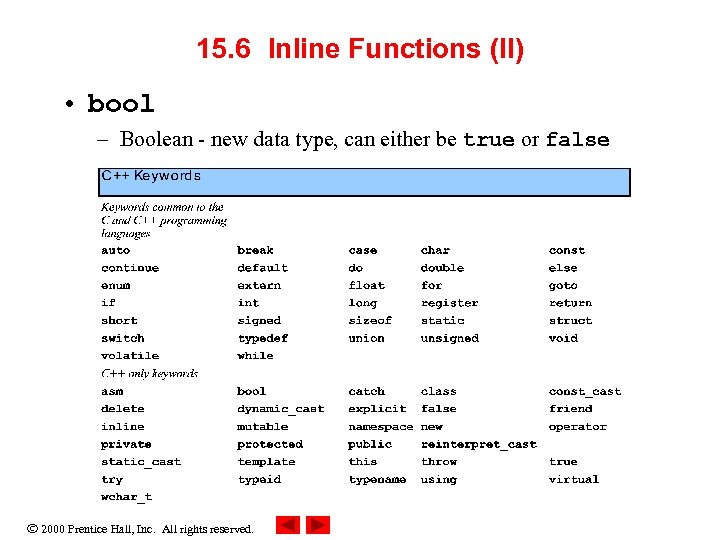
Task: Pick the 'goto' keyword
Action: pyautogui.click(x=563, y=286)
